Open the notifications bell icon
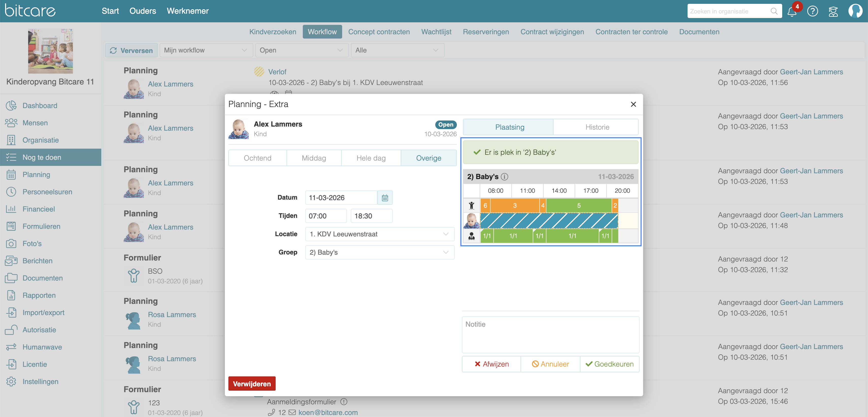868x417 pixels. coord(792,11)
